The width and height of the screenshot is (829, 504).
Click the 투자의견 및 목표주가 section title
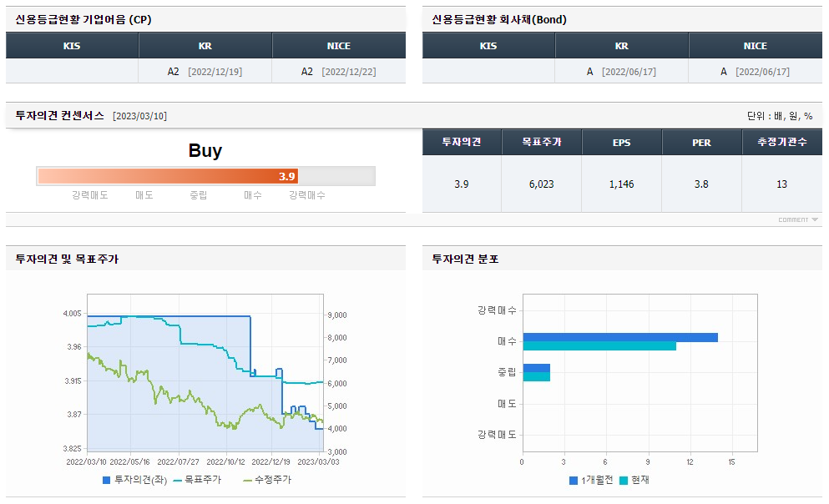tap(67, 259)
